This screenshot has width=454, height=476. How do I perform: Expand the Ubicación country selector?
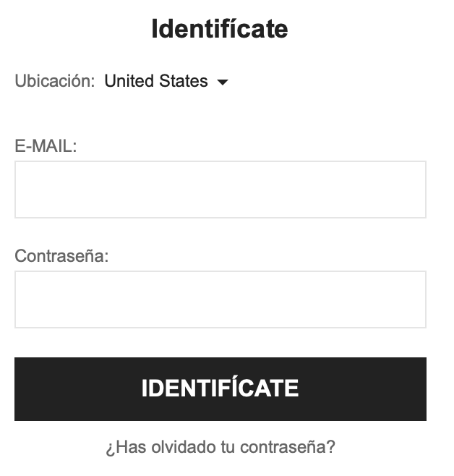[x=166, y=81]
